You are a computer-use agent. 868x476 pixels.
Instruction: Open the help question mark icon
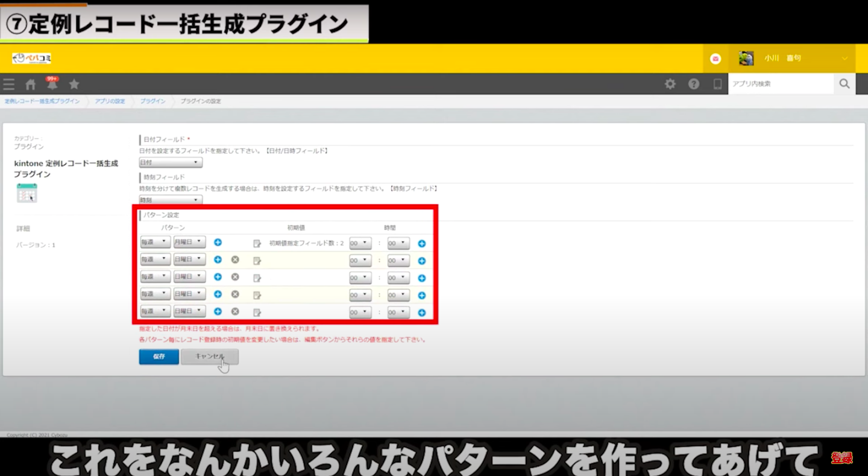694,84
